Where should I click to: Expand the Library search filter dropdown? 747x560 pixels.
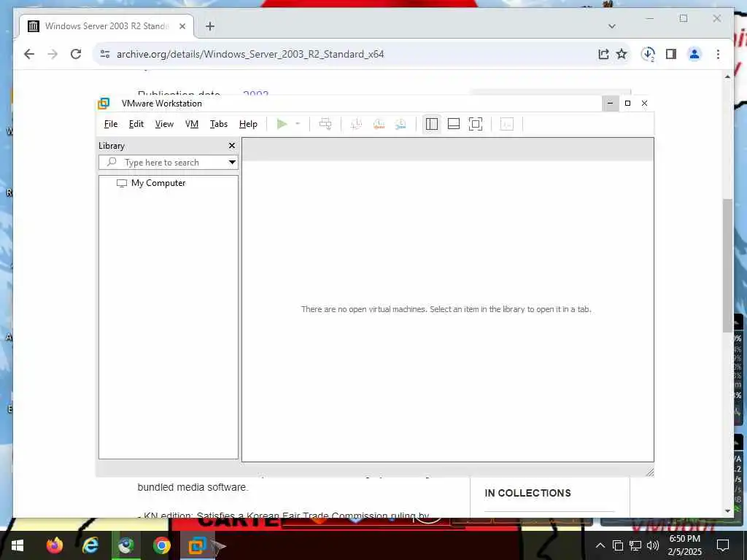coord(232,163)
